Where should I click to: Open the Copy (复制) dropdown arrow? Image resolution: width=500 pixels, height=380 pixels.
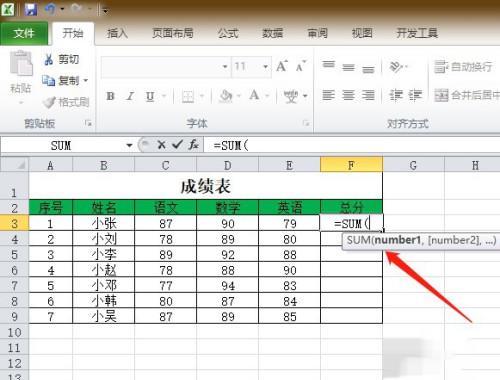tap(86, 80)
